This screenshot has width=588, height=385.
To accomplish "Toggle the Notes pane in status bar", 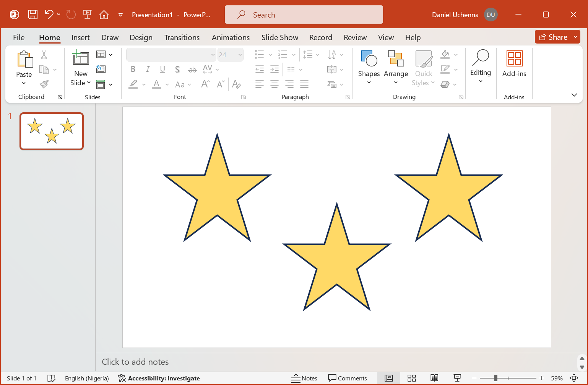I will (304, 378).
